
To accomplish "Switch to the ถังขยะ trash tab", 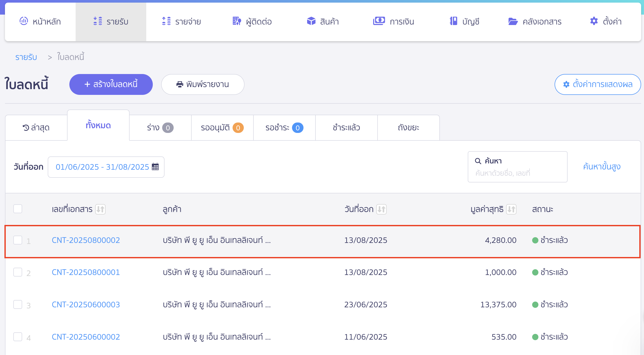I will pyautogui.click(x=409, y=128).
